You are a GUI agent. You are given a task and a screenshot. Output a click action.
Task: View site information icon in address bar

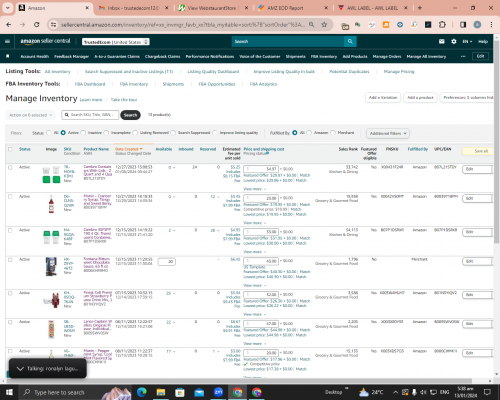pos(53,24)
